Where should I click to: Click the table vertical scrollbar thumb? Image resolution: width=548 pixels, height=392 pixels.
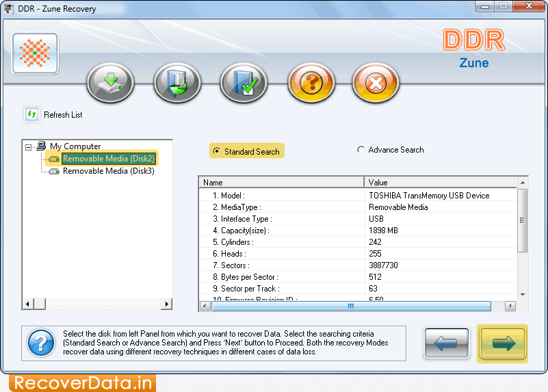(523, 220)
